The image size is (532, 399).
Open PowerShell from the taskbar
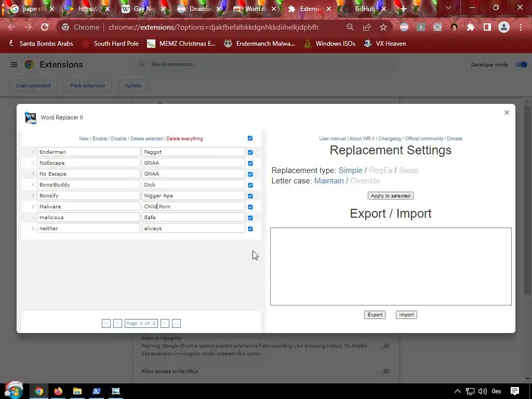tap(97, 391)
